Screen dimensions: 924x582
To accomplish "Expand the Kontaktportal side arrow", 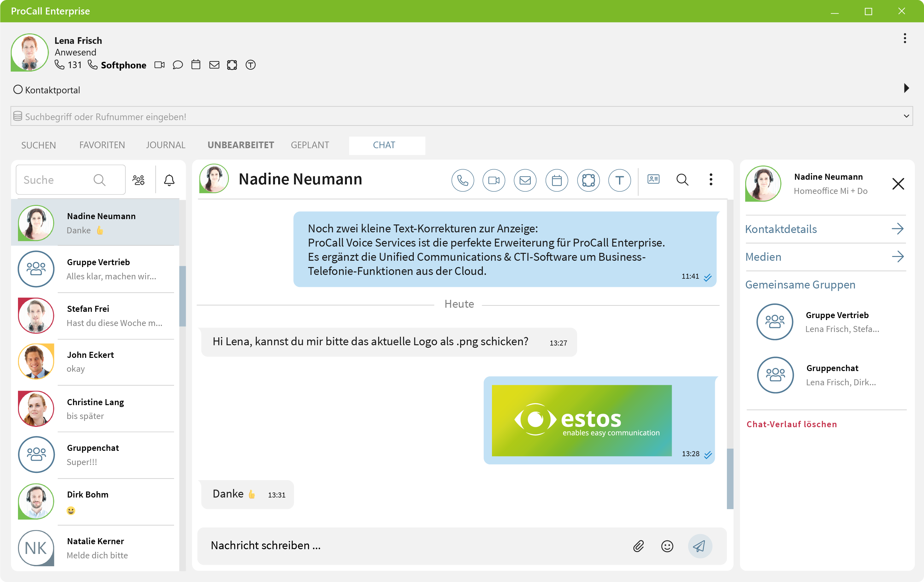I will [x=906, y=88].
